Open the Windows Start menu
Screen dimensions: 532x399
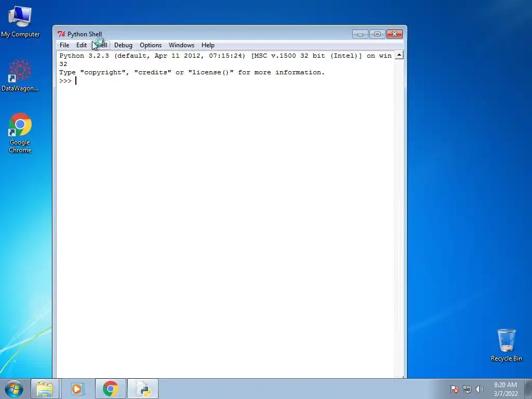pos(14,389)
